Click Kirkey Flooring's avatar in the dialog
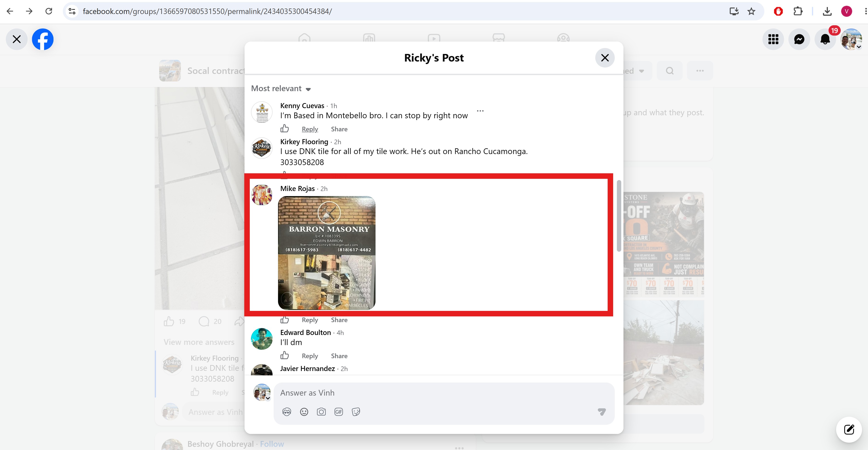Screen dimensions: 868x450 click(x=262, y=148)
